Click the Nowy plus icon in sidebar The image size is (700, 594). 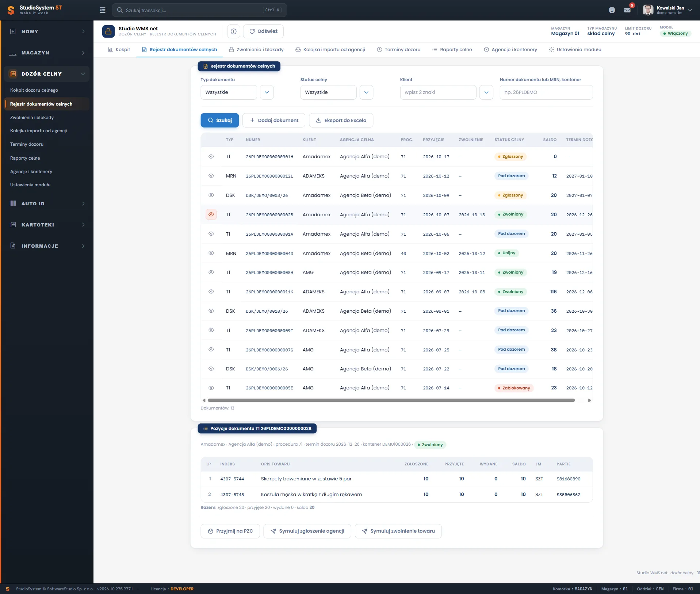click(x=13, y=31)
